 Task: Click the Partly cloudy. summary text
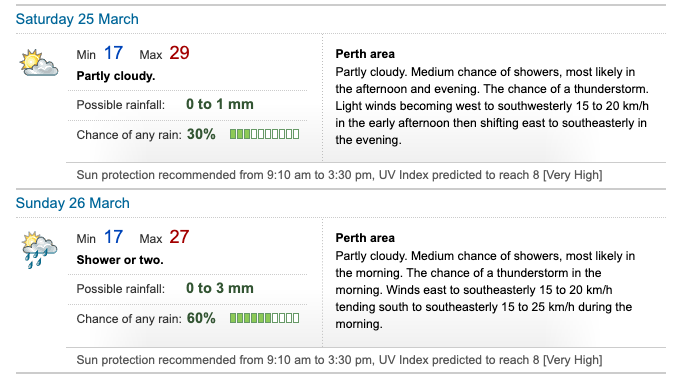click(116, 76)
